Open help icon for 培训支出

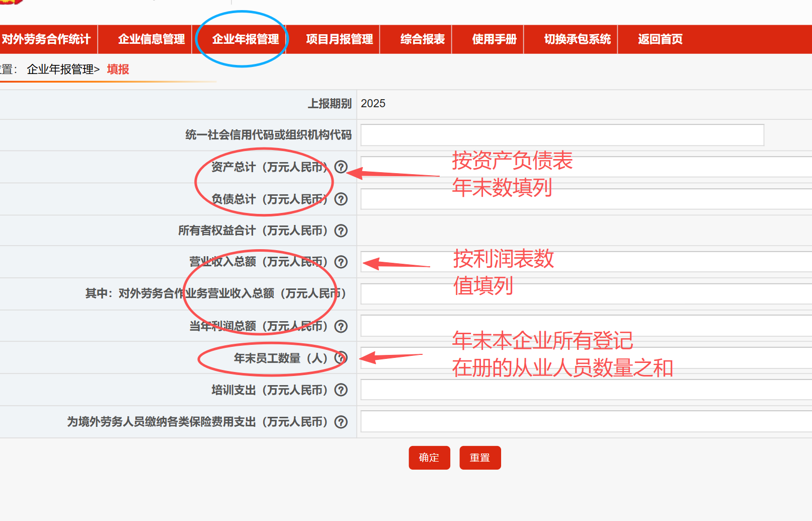pyautogui.click(x=341, y=390)
